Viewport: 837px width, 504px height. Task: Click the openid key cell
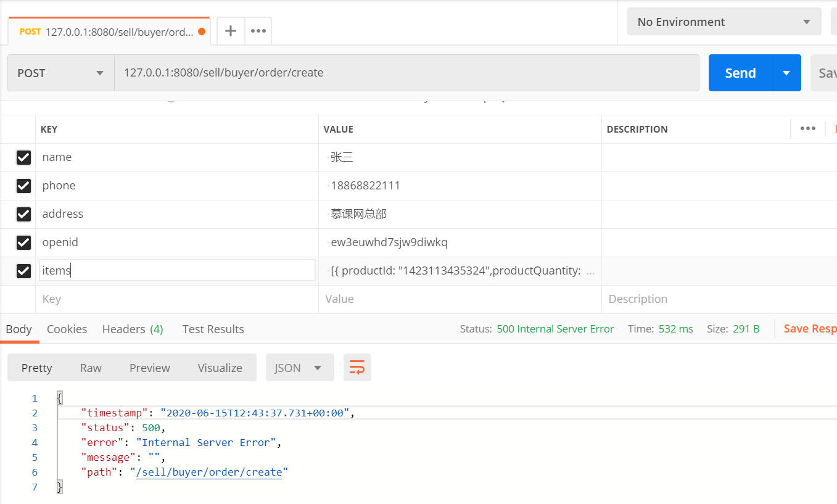(x=177, y=242)
